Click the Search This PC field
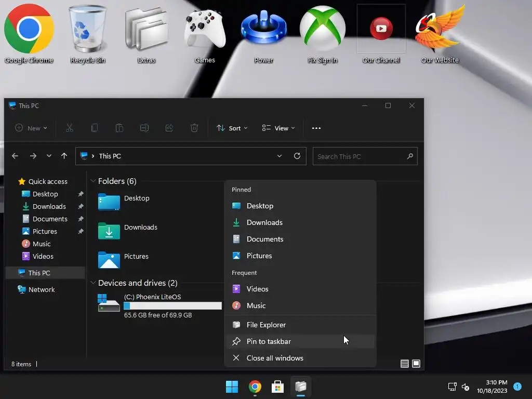 365,156
